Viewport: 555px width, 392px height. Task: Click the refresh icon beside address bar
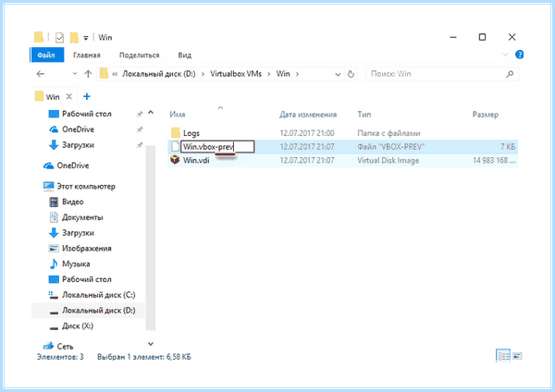coord(351,74)
